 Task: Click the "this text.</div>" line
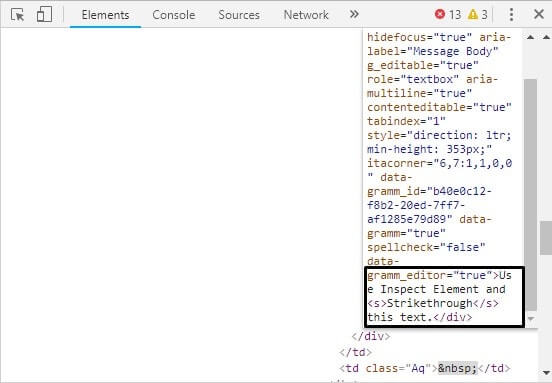[419, 317]
